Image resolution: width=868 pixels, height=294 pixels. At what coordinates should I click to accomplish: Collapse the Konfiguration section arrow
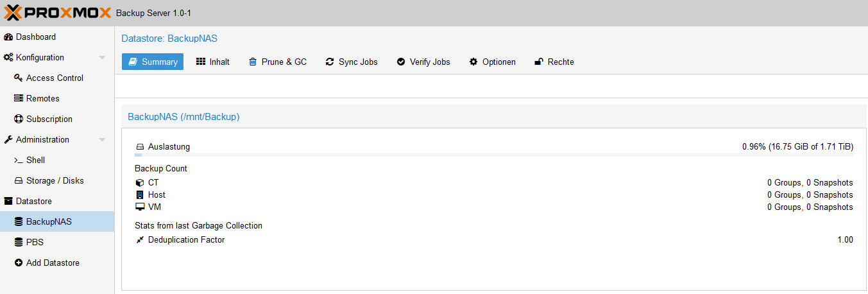coord(102,58)
